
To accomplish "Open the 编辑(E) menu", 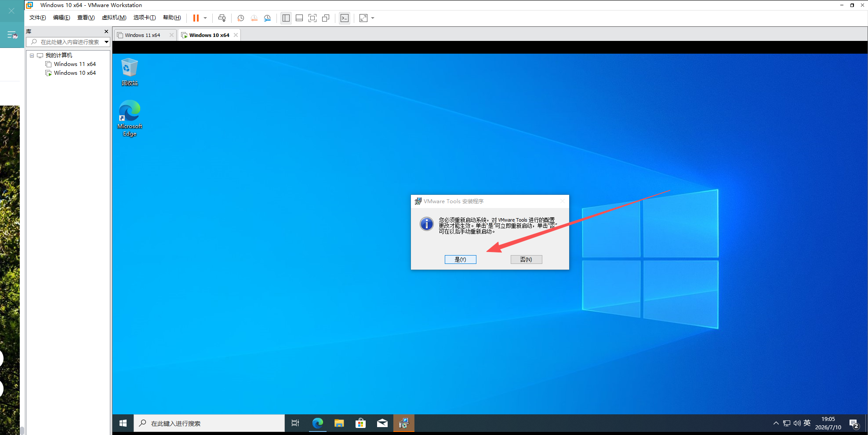I will pos(62,18).
